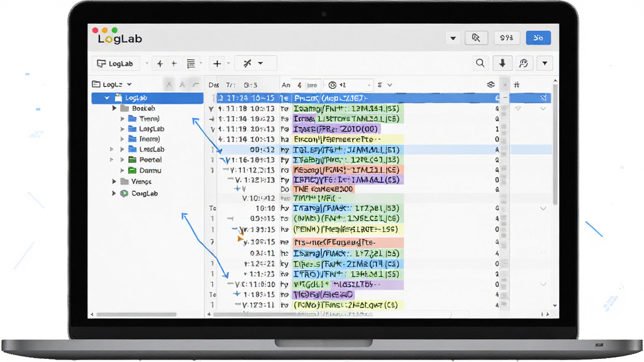The image size is (644, 362).
Task: Click the clock icon in filter bar
Action: [332, 85]
